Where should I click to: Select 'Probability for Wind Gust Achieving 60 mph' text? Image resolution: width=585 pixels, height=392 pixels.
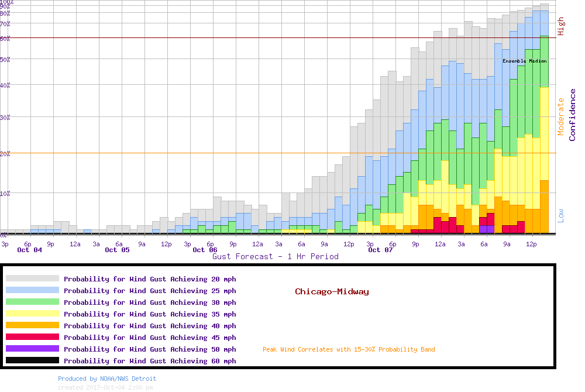150,360
